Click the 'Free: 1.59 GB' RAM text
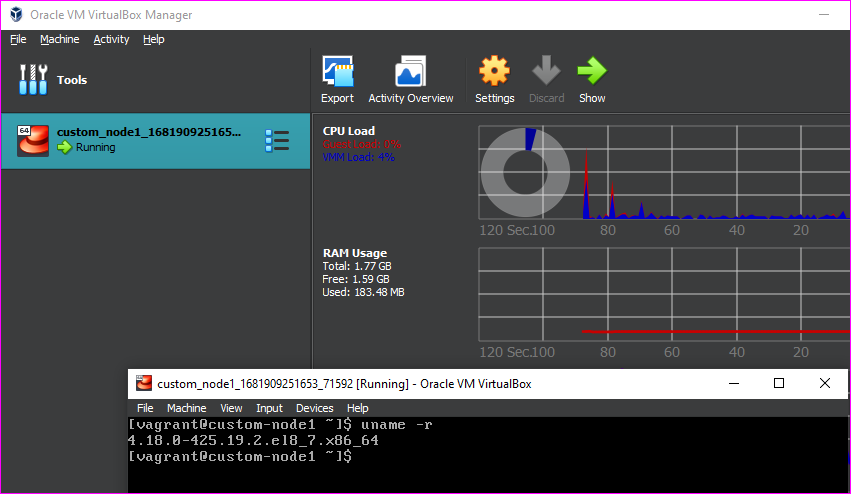 [355, 279]
